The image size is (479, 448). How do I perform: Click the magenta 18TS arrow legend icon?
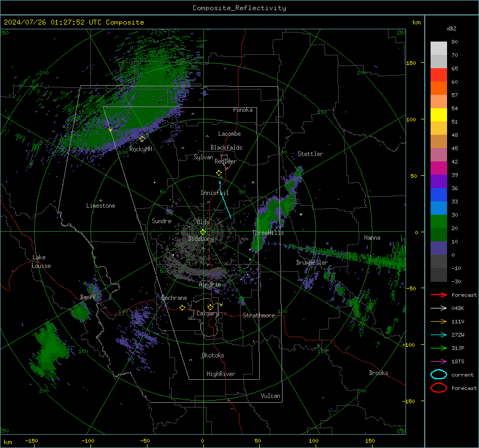click(x=439, y=362)
